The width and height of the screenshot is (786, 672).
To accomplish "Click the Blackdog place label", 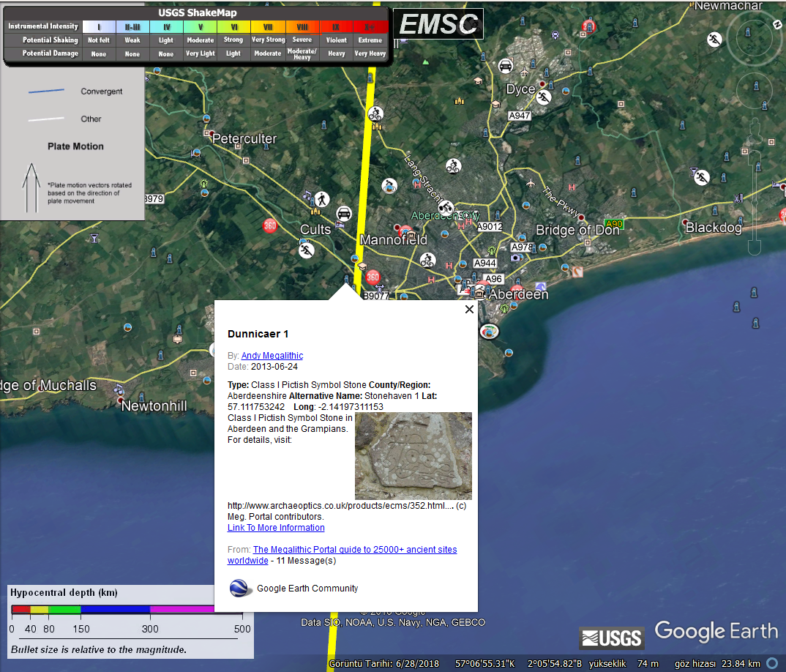I will click(x=714, y=228).
